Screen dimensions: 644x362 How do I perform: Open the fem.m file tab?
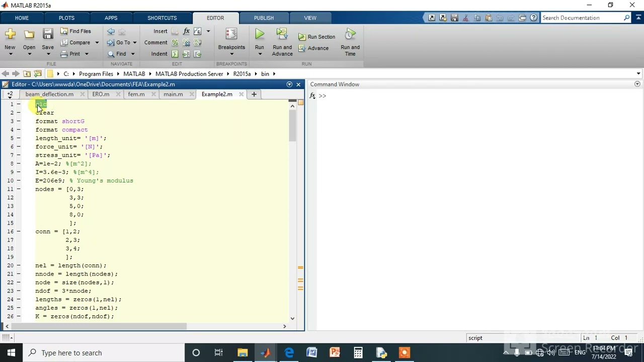point(136,94)
